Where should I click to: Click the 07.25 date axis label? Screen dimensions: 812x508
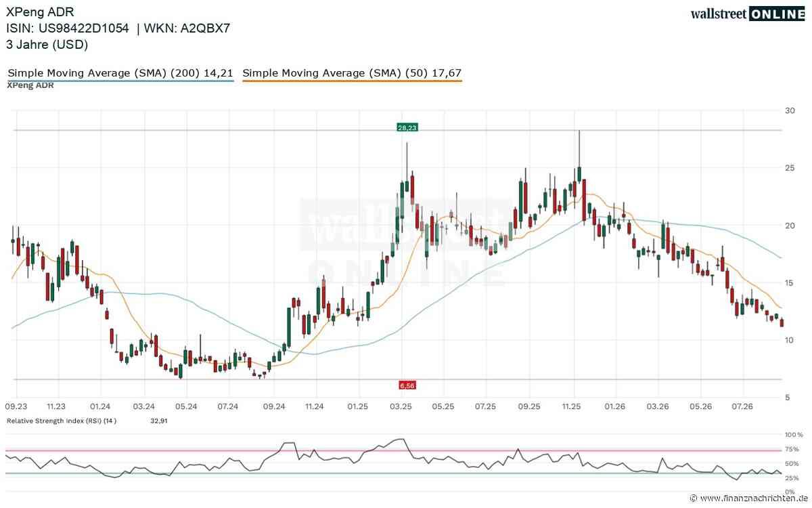coord(486,406)
